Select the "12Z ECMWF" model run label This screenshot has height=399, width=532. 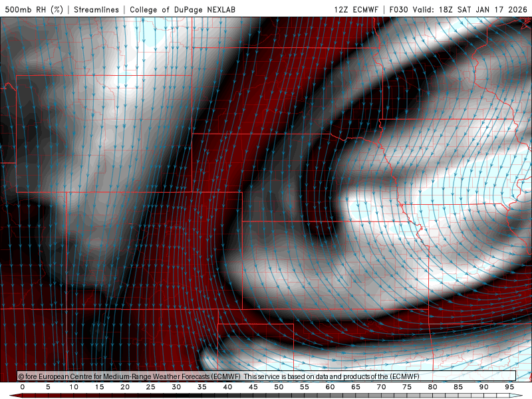click(356, 9)
